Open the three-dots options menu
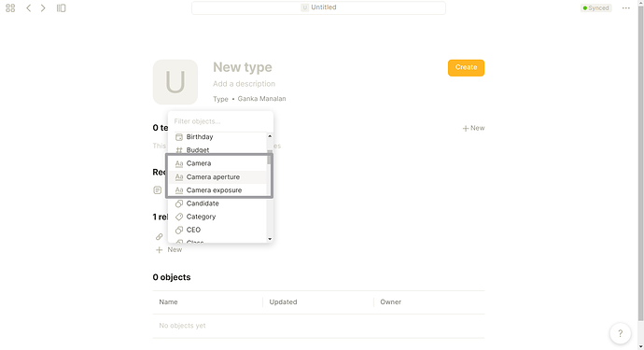 coord(625,8)
